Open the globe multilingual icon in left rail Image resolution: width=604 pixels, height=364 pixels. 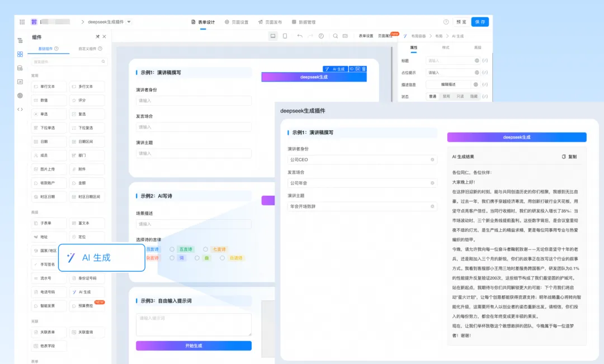click(20, 96)
